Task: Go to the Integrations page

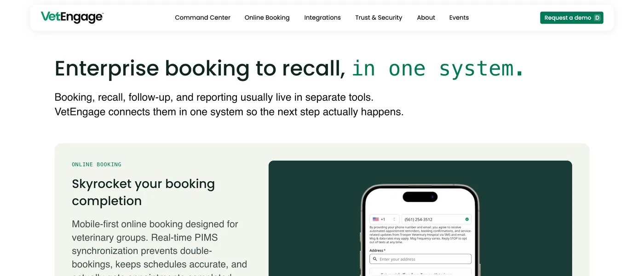Action: 322,17
